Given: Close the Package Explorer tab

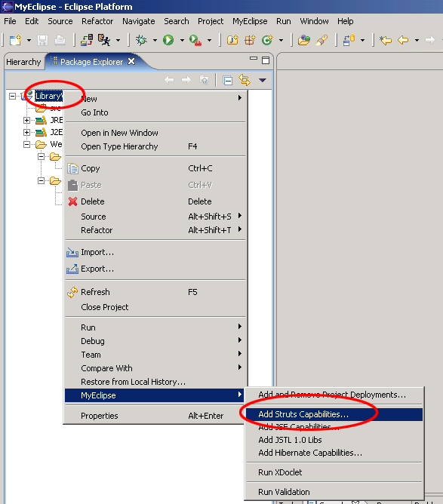Looking at the screenshot, I should pyautogui.click(x=131, y=61).
